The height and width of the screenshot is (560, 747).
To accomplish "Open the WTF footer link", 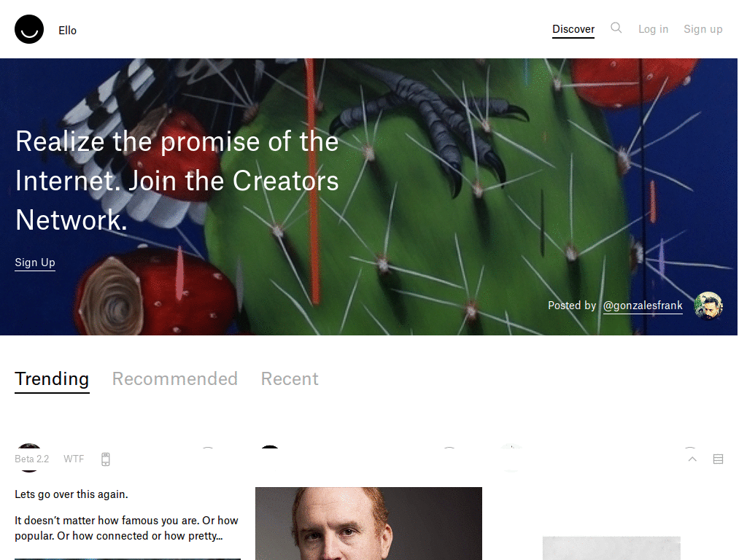I will [x=74, y=459].
